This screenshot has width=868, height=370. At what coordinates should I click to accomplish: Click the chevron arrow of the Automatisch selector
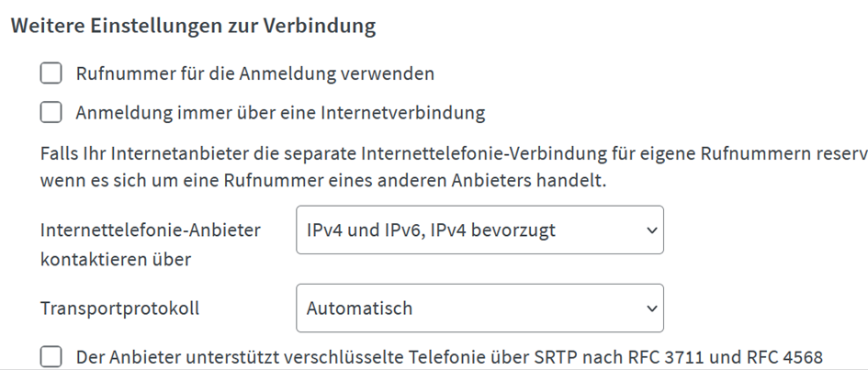click(x=651, y=308)
